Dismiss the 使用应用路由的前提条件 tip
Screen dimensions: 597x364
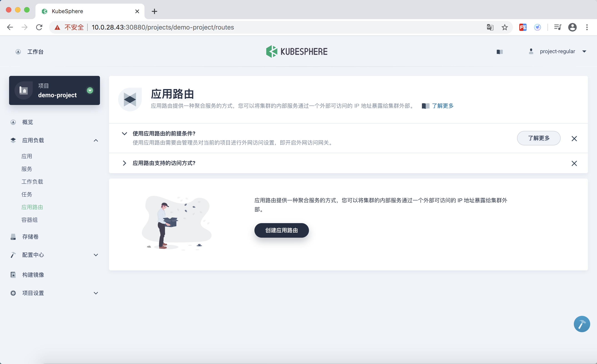point(574,138)
